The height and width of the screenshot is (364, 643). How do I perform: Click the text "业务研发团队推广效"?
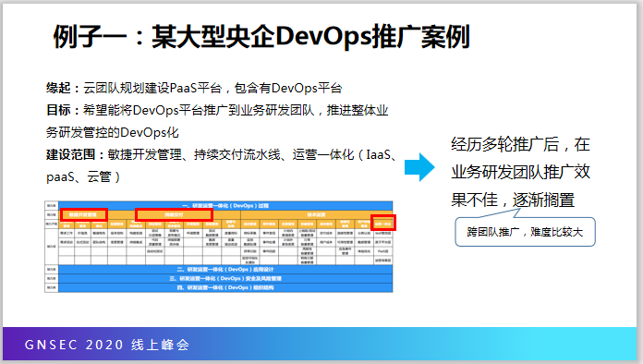pyautogui.click(x=520, y=172)
